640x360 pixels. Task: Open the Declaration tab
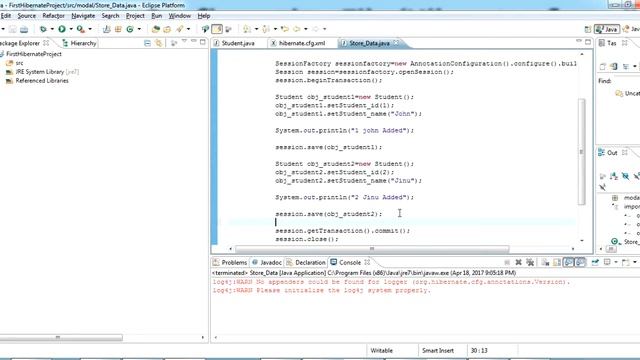coord(306,262)
